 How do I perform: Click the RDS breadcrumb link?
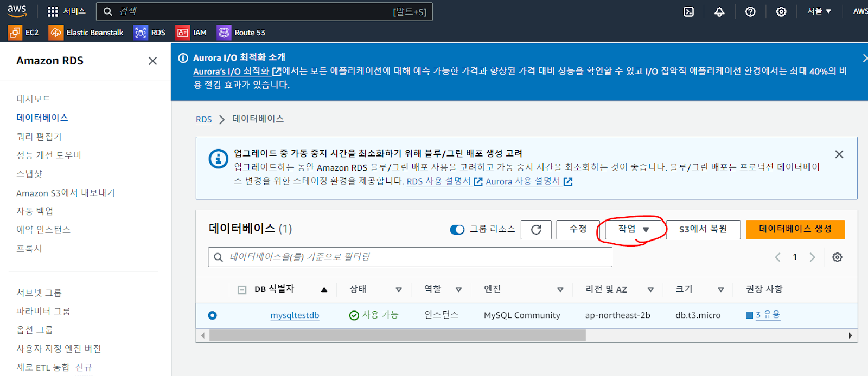pyautogui.click(x=204, y=119)
